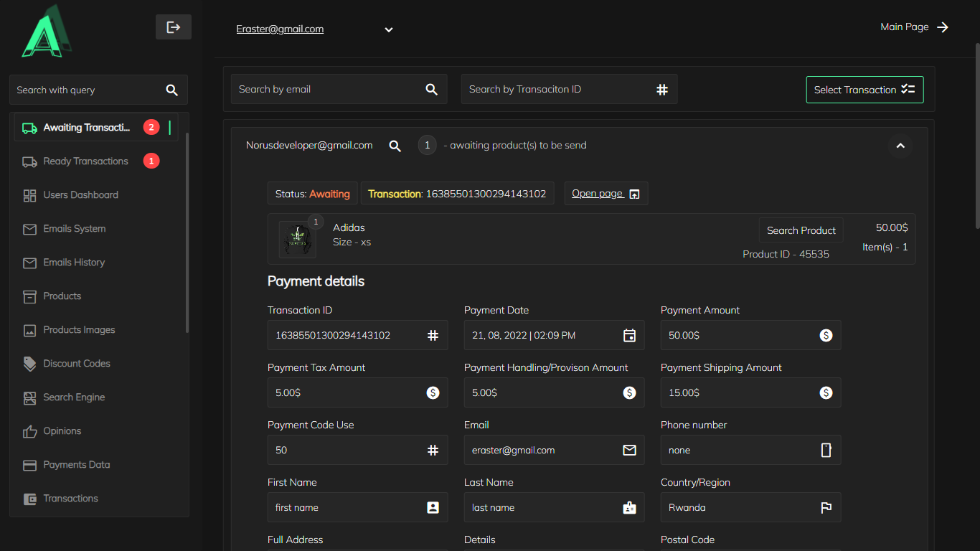
Task: Click phone icon in Phone number field
Action: click(x=826, y=450)
